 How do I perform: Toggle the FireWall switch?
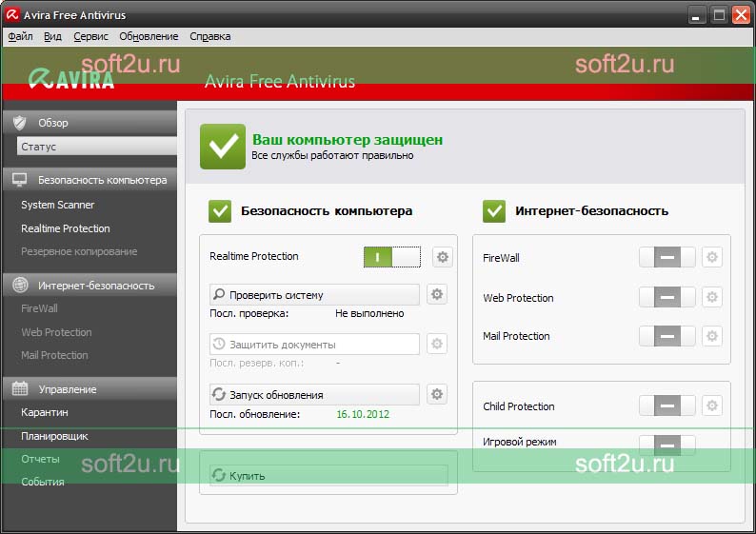[x=667, y=257]
